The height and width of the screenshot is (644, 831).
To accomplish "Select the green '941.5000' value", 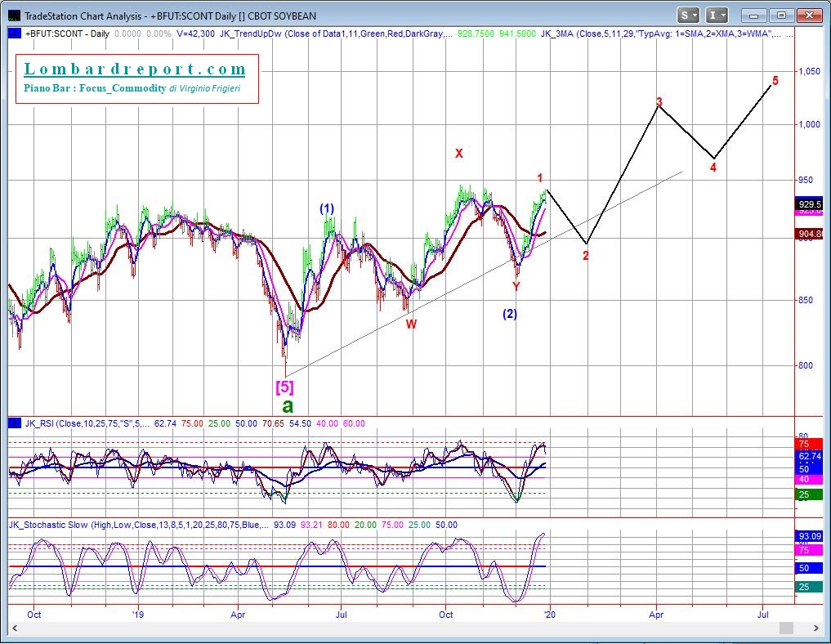I will point(517,34).
